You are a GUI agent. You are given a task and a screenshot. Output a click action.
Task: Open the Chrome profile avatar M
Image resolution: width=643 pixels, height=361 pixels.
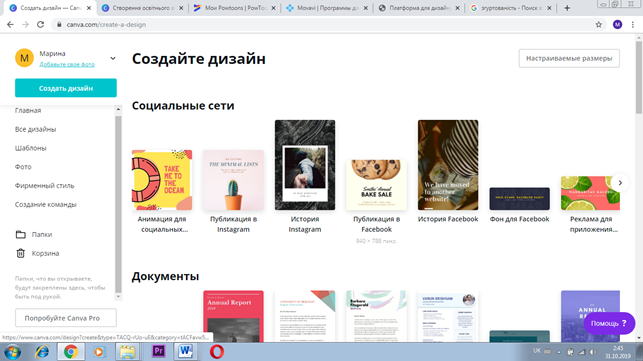tap(617, 25)
